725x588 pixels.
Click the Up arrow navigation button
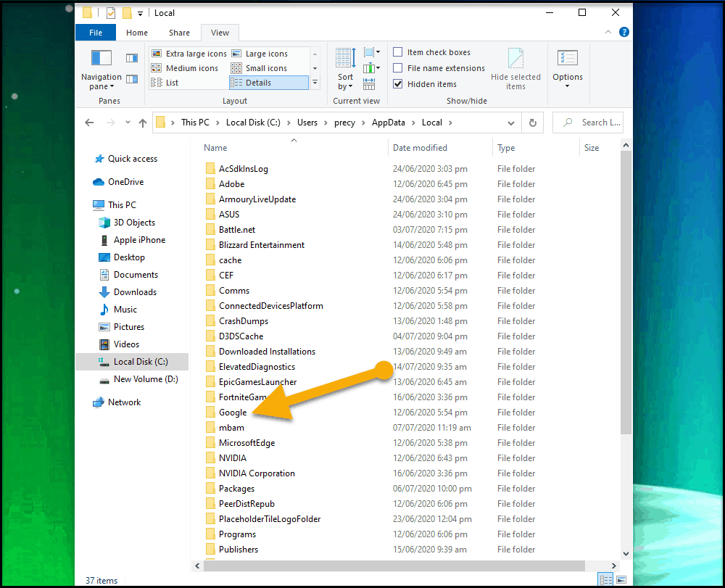143,123
